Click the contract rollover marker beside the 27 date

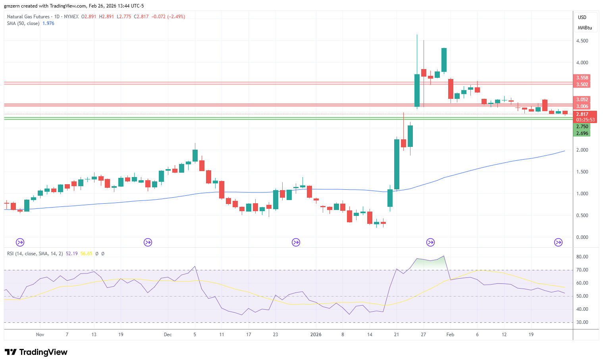tap(430, 242)
